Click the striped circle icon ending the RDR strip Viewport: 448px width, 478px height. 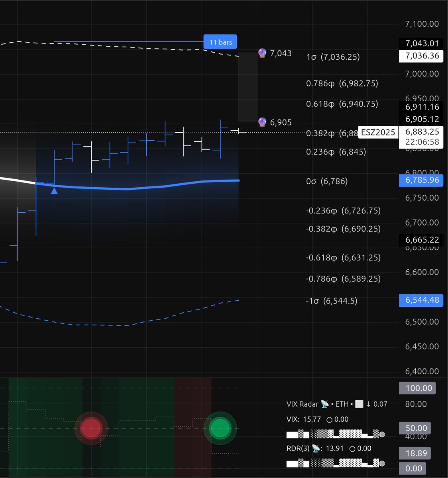[x=381, y=463]
